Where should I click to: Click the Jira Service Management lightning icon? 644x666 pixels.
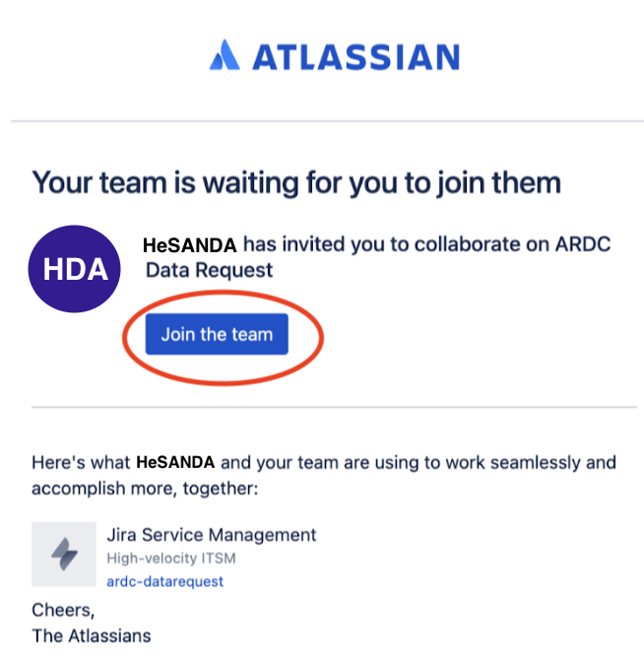point(64,555)
